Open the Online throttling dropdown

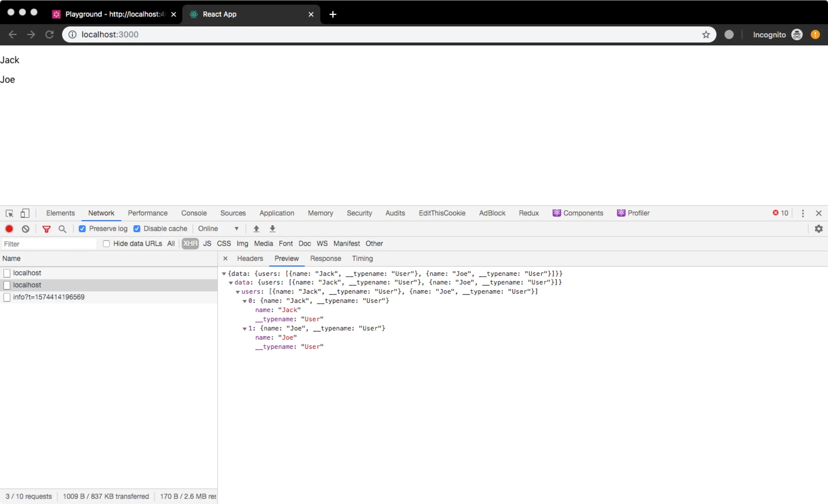(218, 229)
